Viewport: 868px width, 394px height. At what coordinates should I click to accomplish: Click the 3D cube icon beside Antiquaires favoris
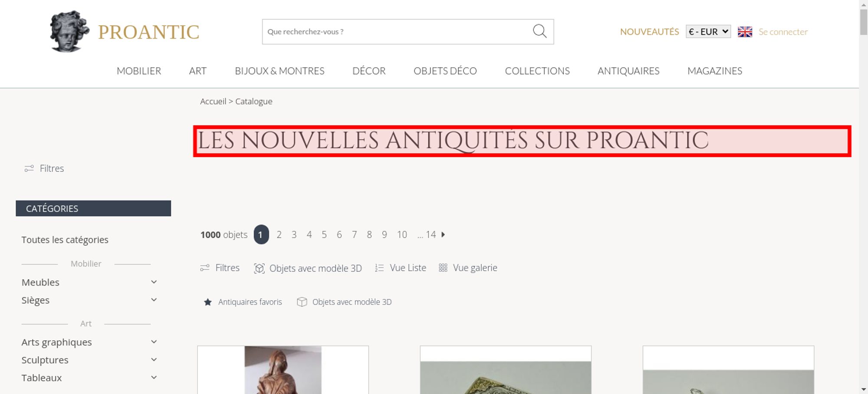pos(302,302)
